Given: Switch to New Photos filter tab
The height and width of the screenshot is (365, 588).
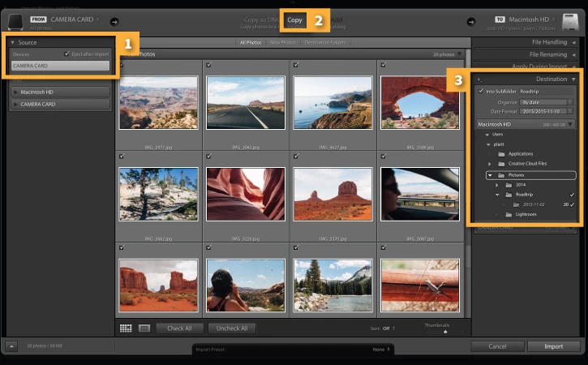Looking at the screenshot, I should pos(283,43).
